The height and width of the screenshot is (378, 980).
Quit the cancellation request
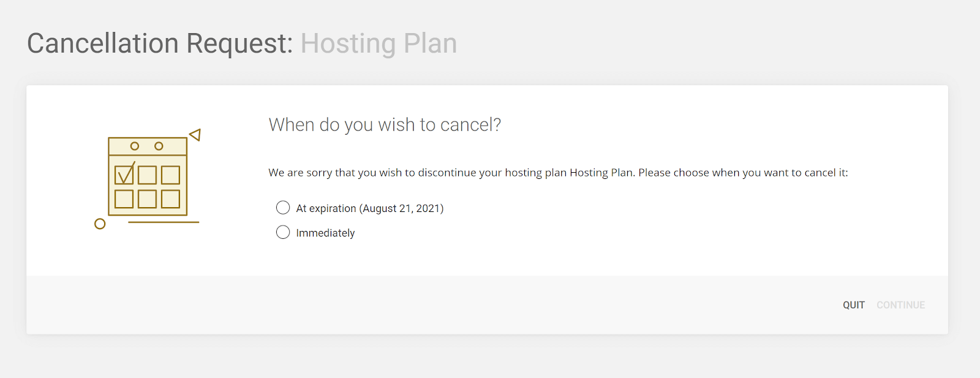pos(854,305)
